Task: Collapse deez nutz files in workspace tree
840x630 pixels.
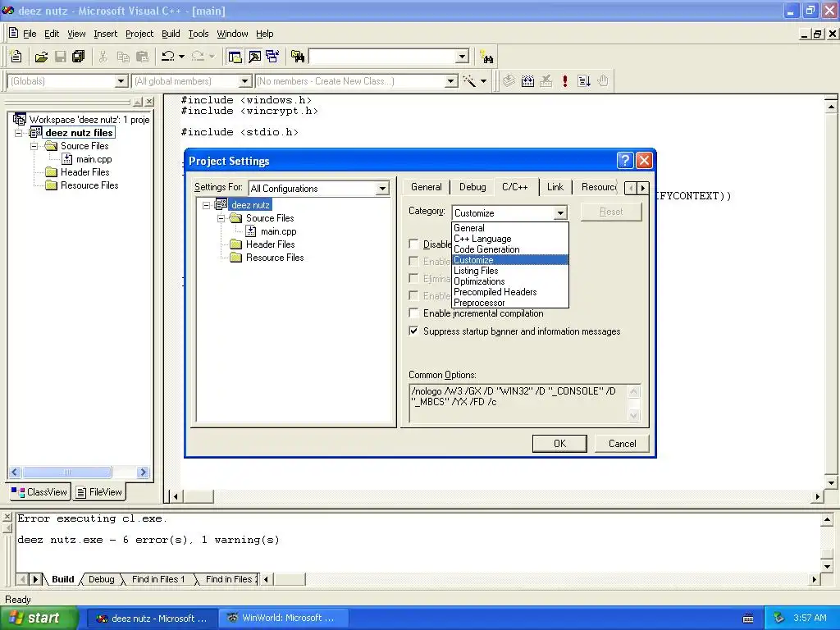Action: tap(18, 133)
